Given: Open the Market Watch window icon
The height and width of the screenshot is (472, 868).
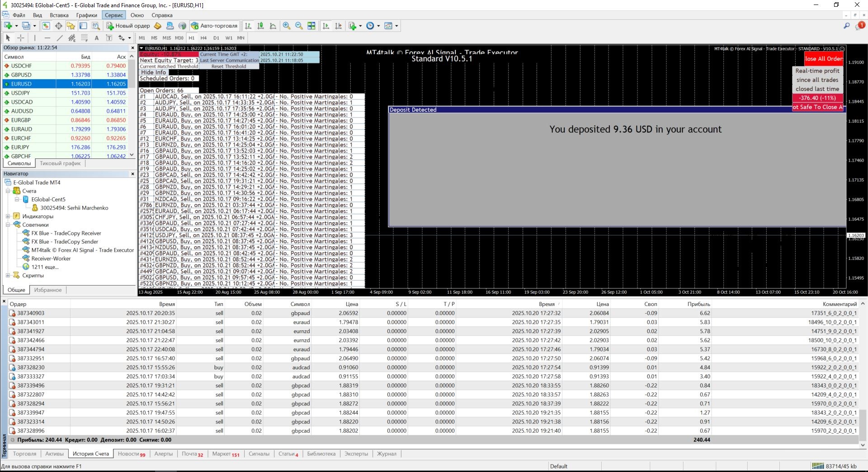Looking at the screenshot, I should (x=46, y=26).
